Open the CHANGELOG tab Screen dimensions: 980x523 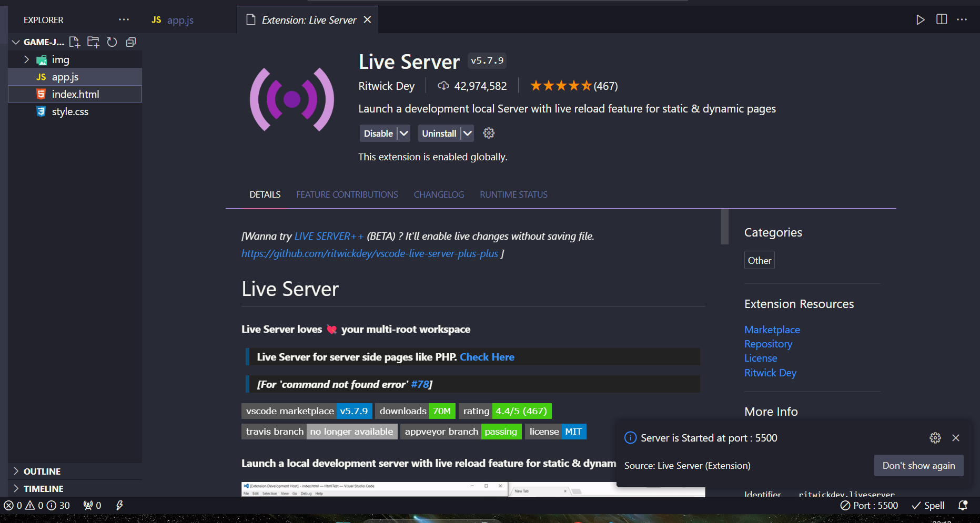(439, 194)
